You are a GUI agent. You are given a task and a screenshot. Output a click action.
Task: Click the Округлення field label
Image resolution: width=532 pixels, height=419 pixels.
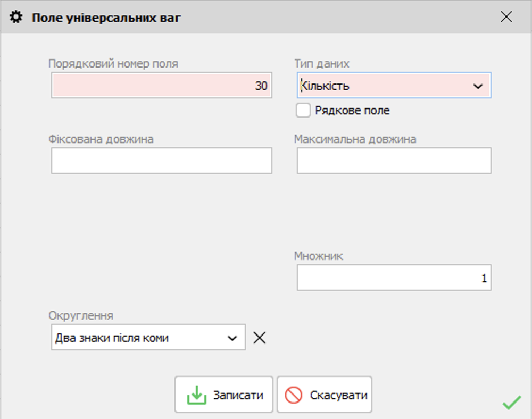81,315
